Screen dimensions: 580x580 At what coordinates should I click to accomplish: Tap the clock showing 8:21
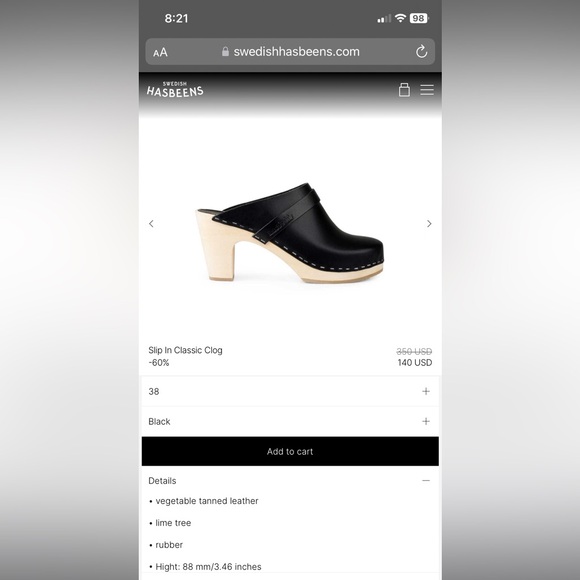176,18
